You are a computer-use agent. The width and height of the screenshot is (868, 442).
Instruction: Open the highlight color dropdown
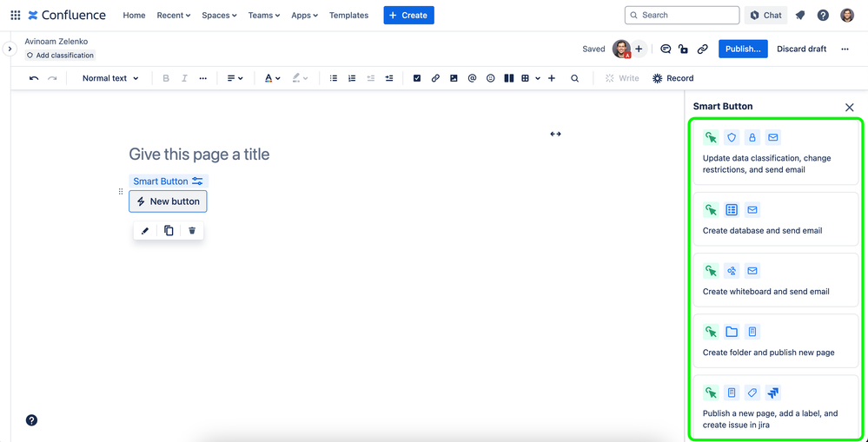coord(300,78)
